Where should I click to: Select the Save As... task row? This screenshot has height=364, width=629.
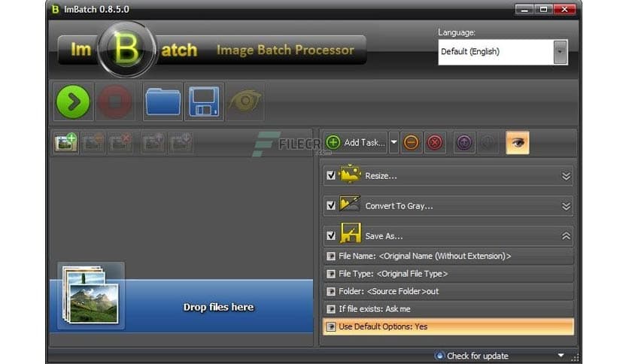[x=448, y=235]
